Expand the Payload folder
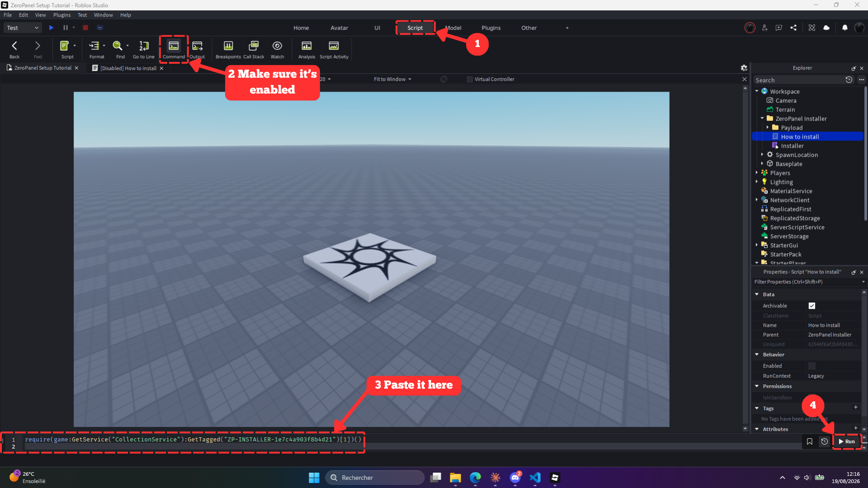Viewport: 868px width, 488px height. 768,127
